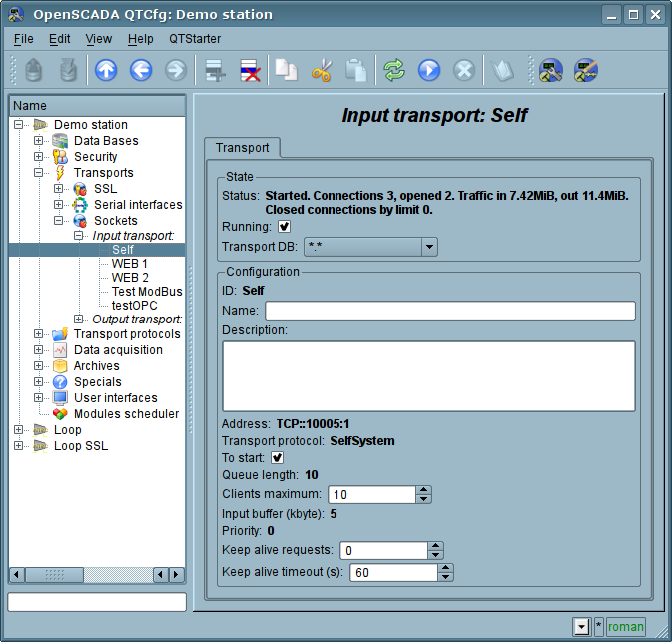Screen dimensions: 672x642
Task: Refresh the page with the green arrows
Action: point(394,70)
